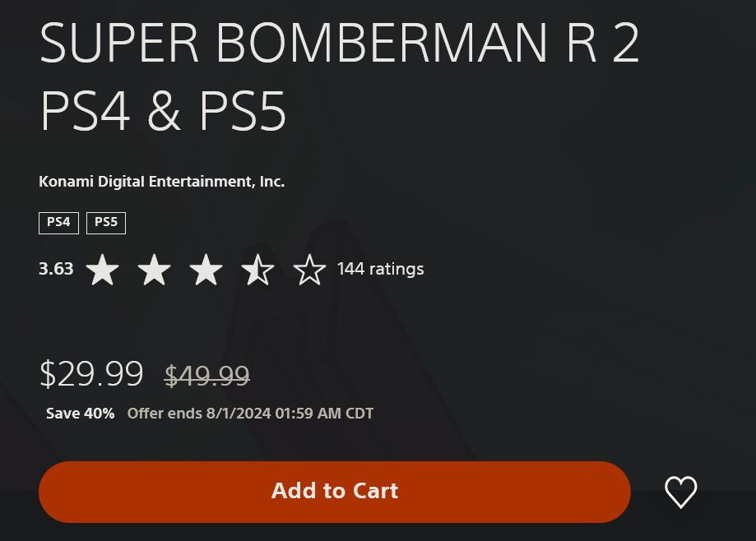
Task: Click the SUPER BOMBERMAN R 2 title
Action: click(x=340, y=44)
